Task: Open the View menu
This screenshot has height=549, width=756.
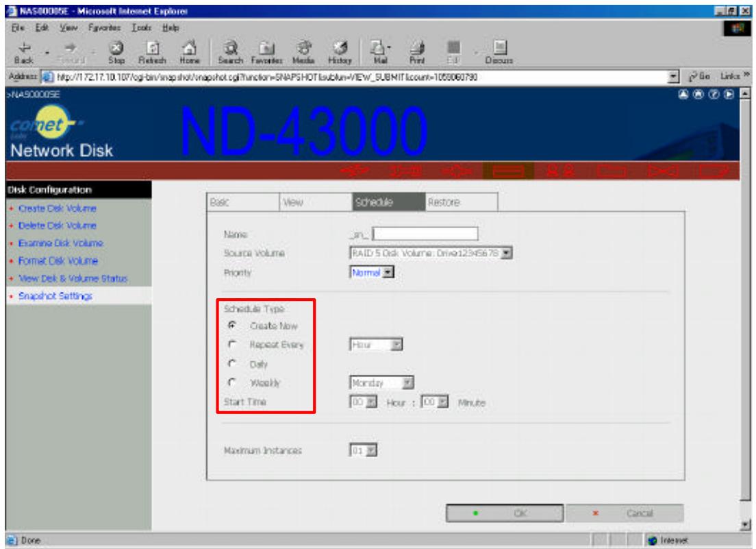Action: tap(68, 27)
